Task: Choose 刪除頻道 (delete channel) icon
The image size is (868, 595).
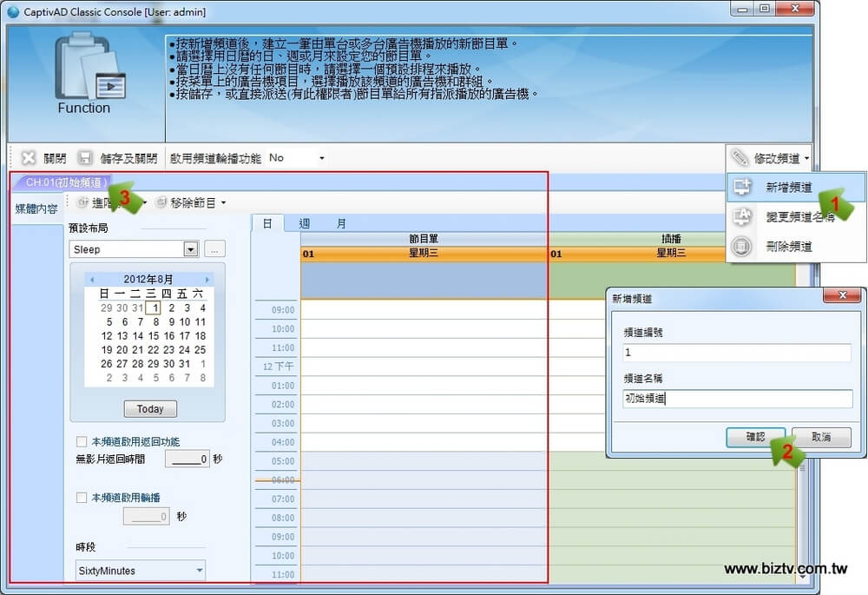Action: (x=742, y=246)
